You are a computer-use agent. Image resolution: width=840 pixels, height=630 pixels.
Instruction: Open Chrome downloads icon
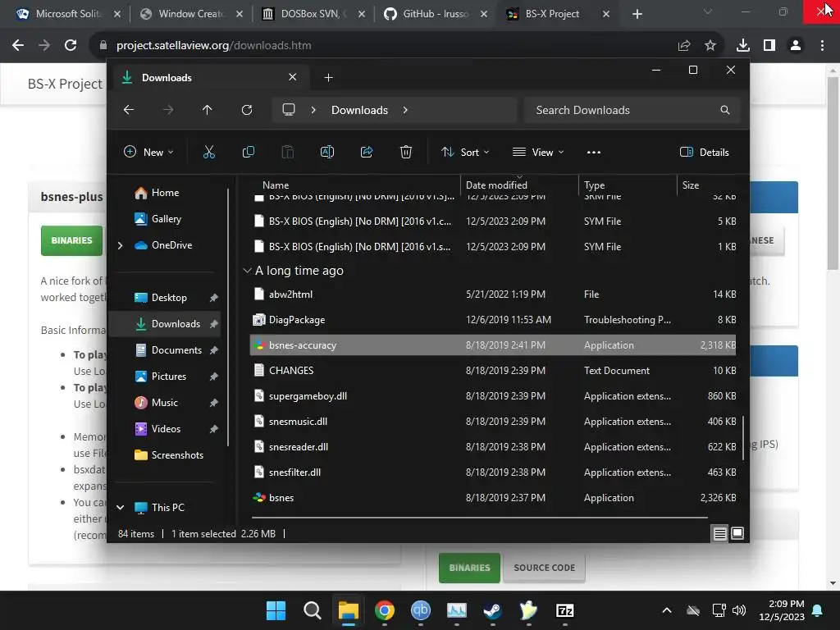click(743, 46)
